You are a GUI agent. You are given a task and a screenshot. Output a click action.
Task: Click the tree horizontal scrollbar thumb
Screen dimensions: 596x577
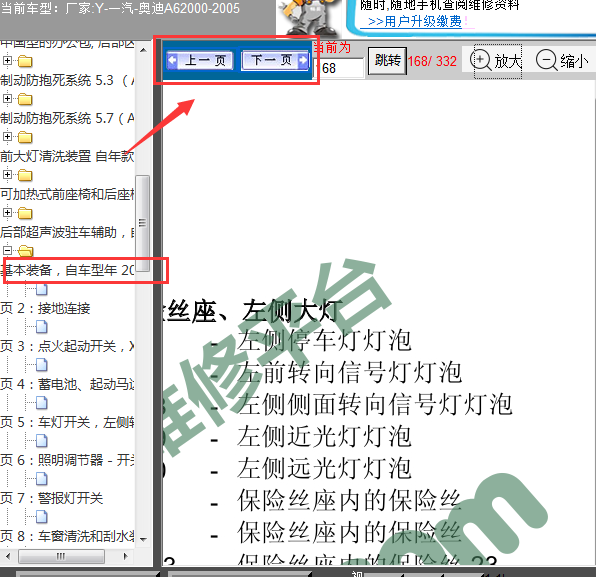[61, 556]
